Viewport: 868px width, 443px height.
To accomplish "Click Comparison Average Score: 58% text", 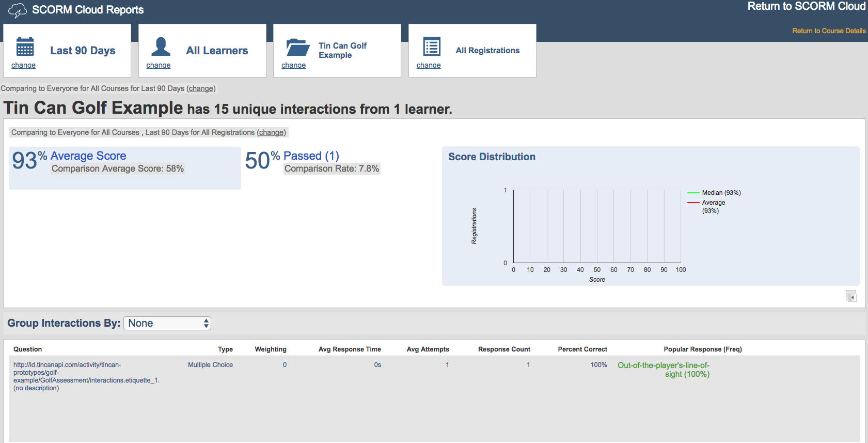I will (118, 169).
